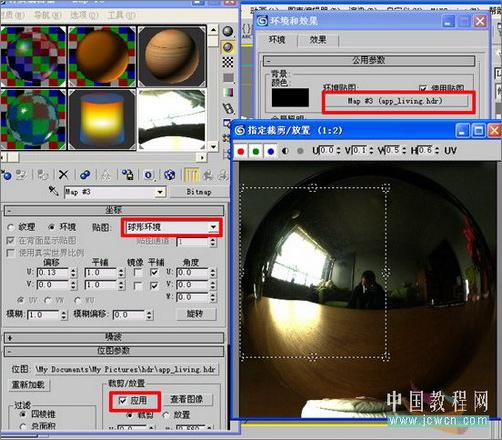This screenshot has height=440, width=502.
Task: Click the Map #3 (app_living.hdr) button
Action: click(x=396, y=101)
